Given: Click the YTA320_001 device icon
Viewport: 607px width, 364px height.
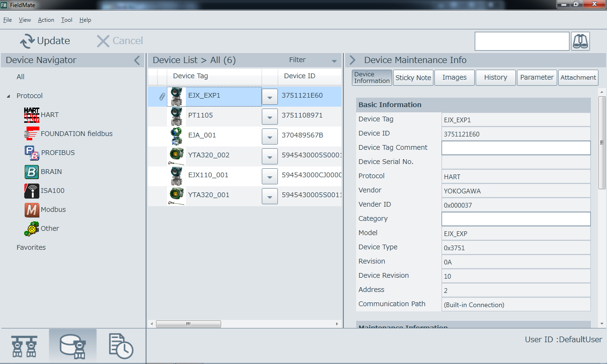Looking at the screenshot, I should click(176, 196).
